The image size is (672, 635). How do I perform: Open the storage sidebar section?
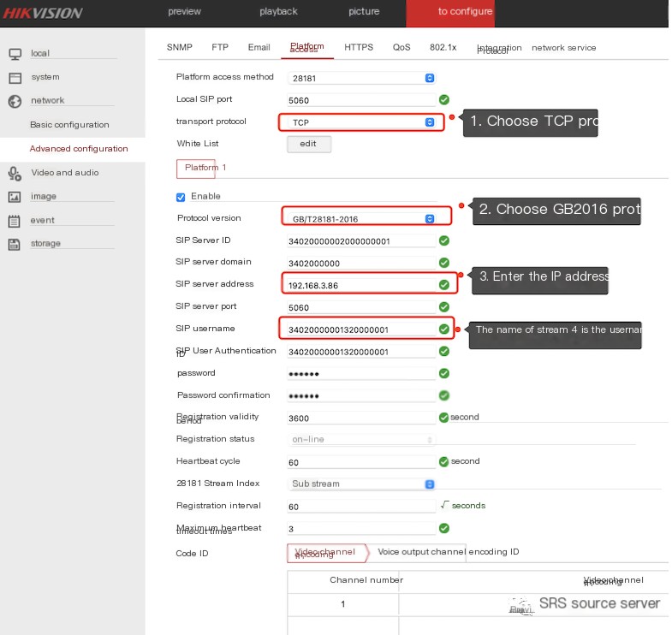pos(45,243)
